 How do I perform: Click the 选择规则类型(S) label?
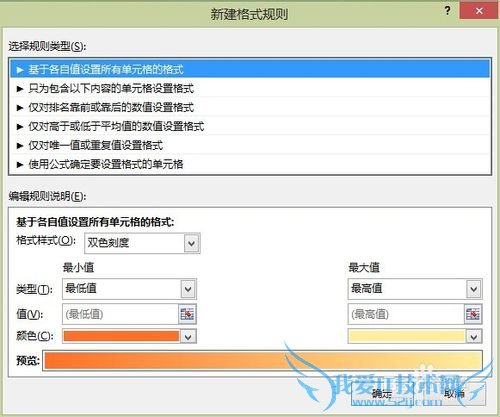[x=47, y=46]
